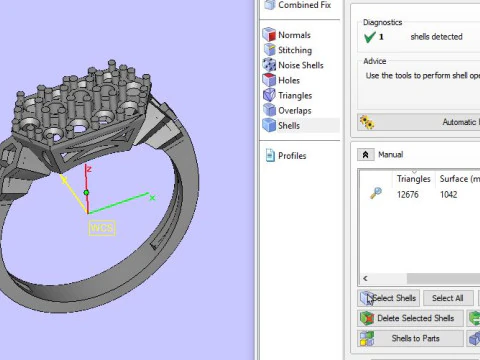
Task: Select the Overlaps fix icon
Action: point(269,110)
